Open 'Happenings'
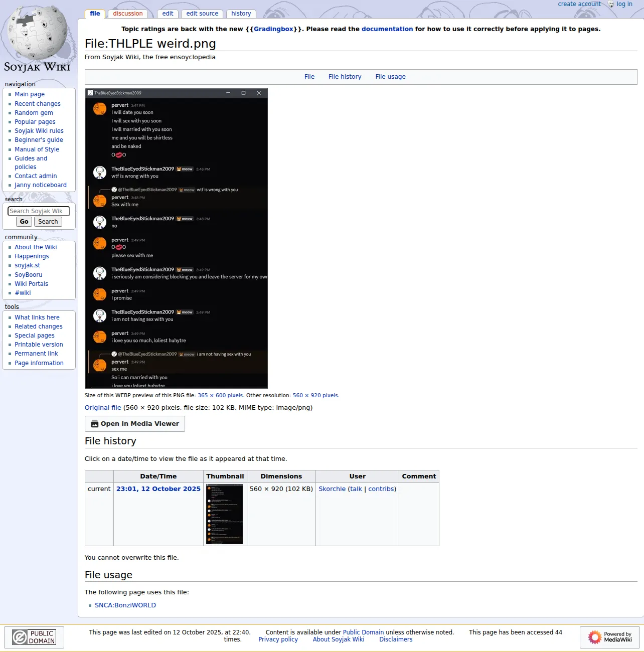The image size is (644, 652). point(32,256)
